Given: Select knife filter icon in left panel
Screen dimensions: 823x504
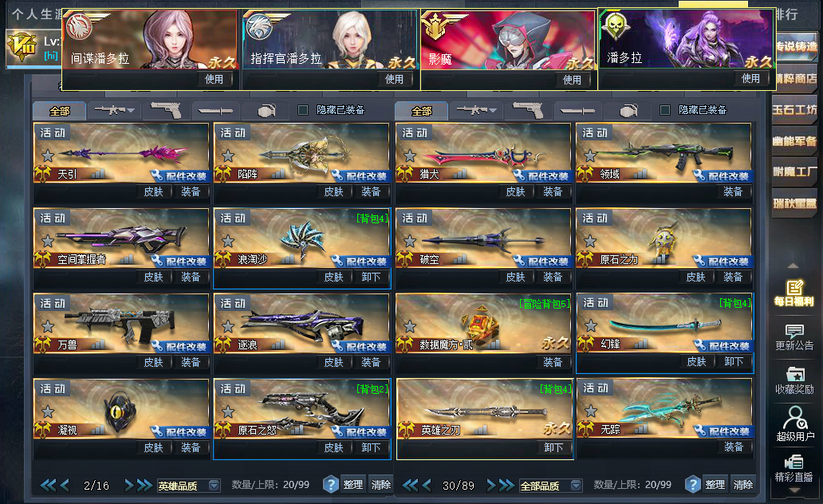Looking at the screenshot, I should pos(215,110).
